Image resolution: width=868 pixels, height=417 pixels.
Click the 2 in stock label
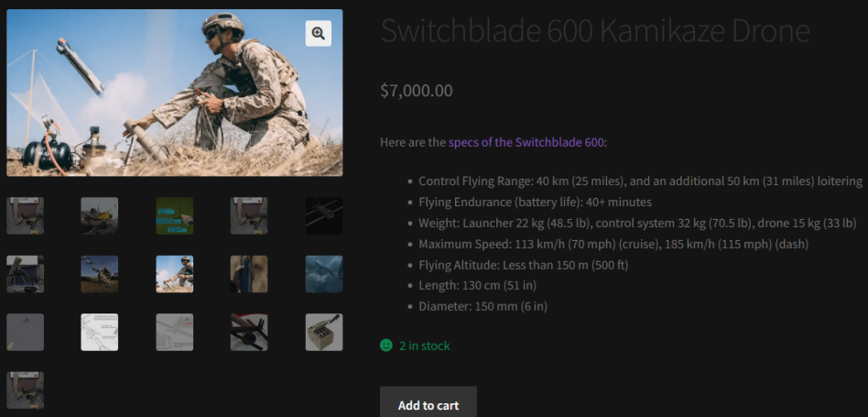point(424,346)
